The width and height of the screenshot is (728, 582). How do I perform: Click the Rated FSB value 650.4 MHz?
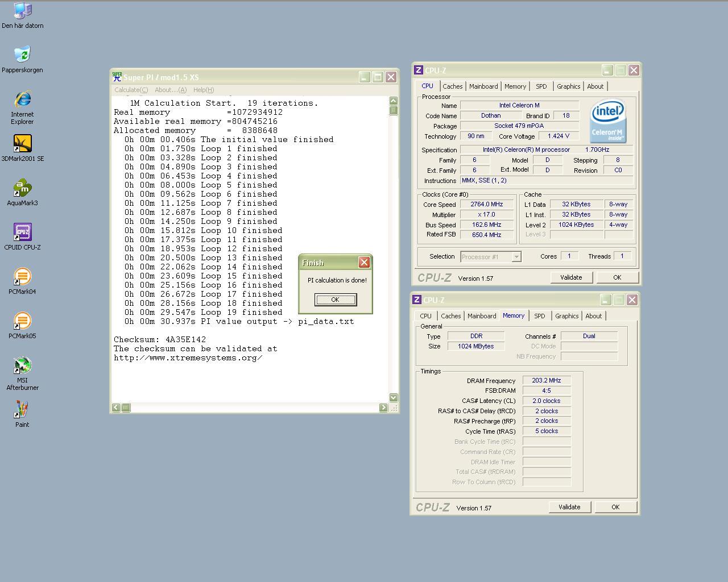tap(487, 235)
